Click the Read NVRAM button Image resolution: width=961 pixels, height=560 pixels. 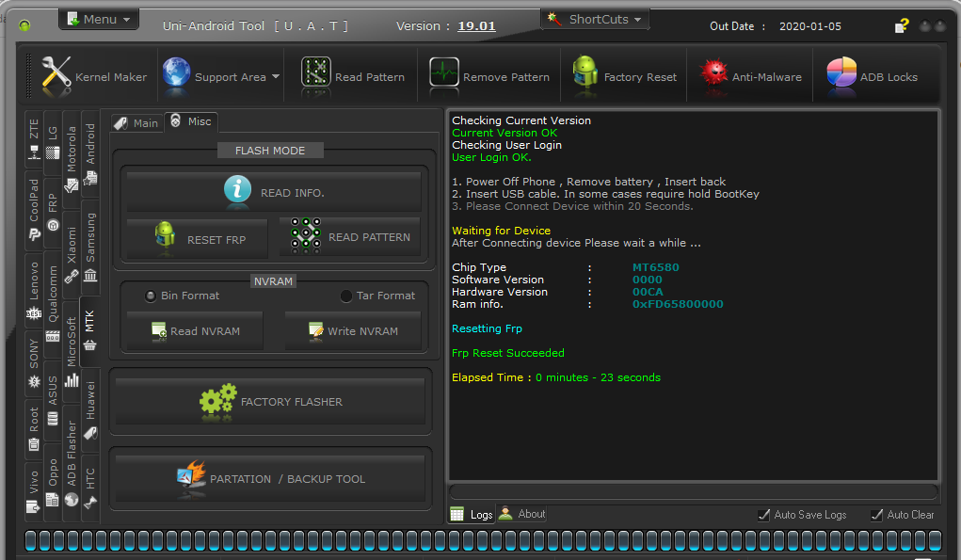click(195, 331)
